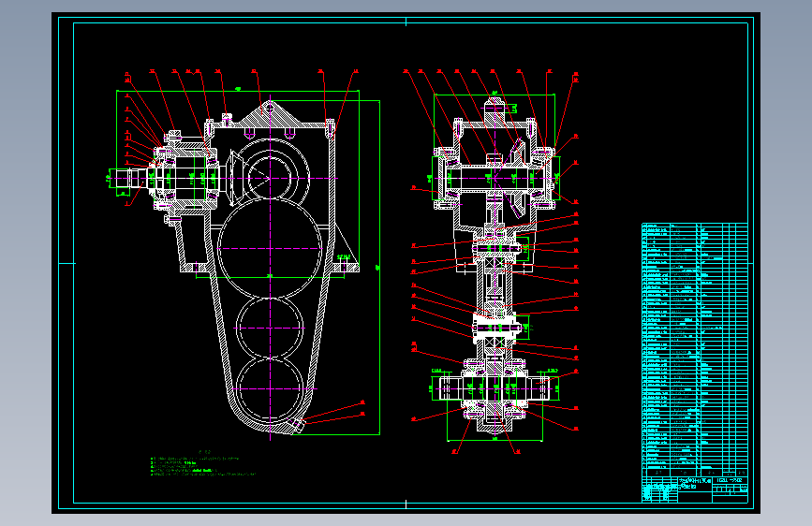Viewport: 812px width, 526px height.
Task: Click the lifting lug hole atop housing
Action: (x=270, y=108)
